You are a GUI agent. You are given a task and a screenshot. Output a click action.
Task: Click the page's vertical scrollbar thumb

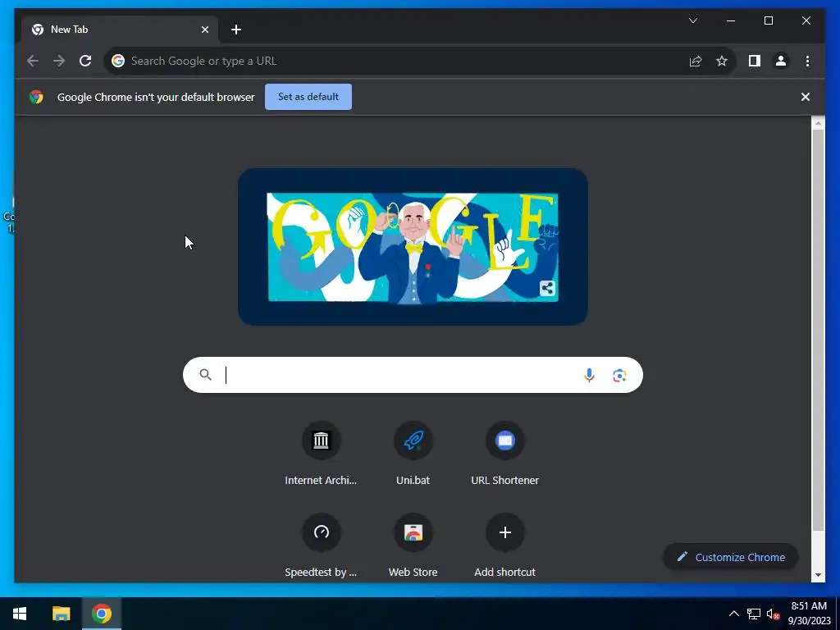click(x=818, y=330)
